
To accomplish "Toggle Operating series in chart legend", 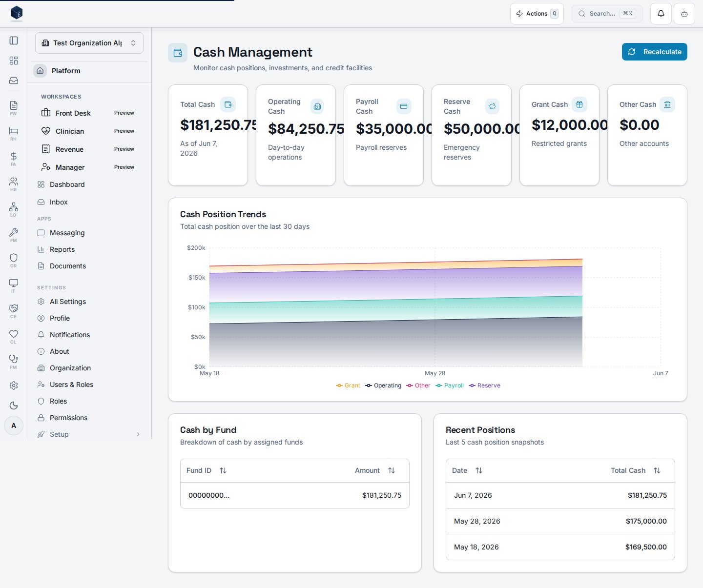I will (x=383, y=385).
